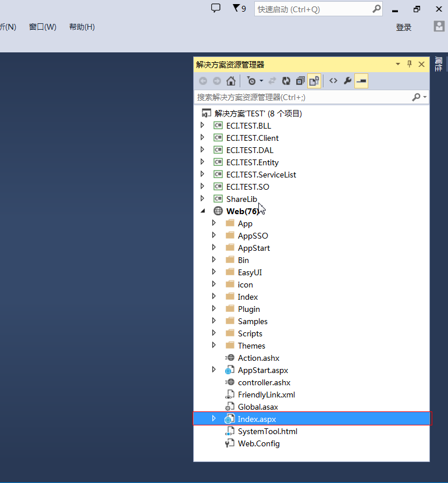448x483 pixels.
Task: Expand the ECI.TEST.ServiceList project
Action: (202, 174)
